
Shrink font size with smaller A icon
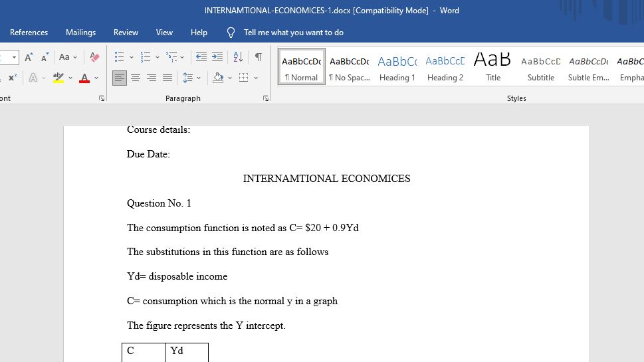coord(45,57)
